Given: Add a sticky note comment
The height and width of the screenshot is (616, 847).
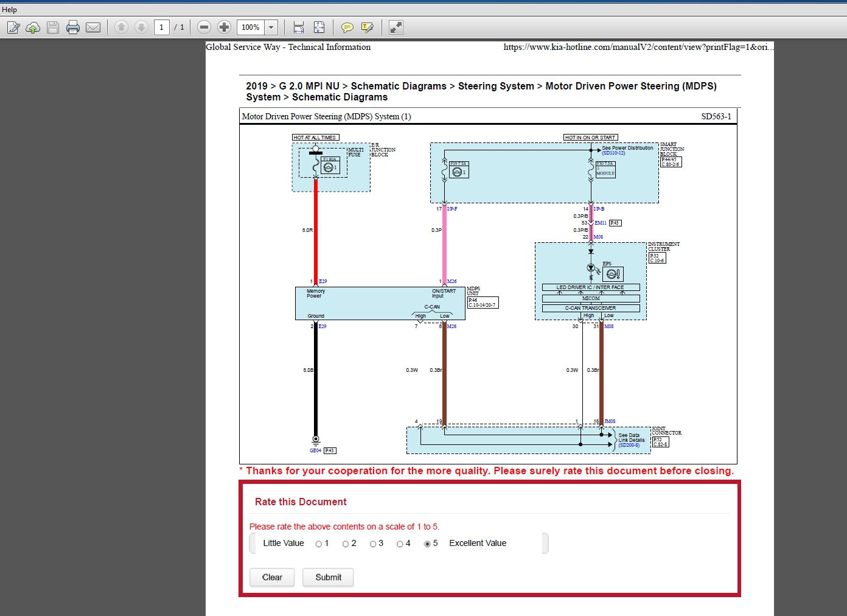Looking at the screenshot, I should tap(347, 27).
